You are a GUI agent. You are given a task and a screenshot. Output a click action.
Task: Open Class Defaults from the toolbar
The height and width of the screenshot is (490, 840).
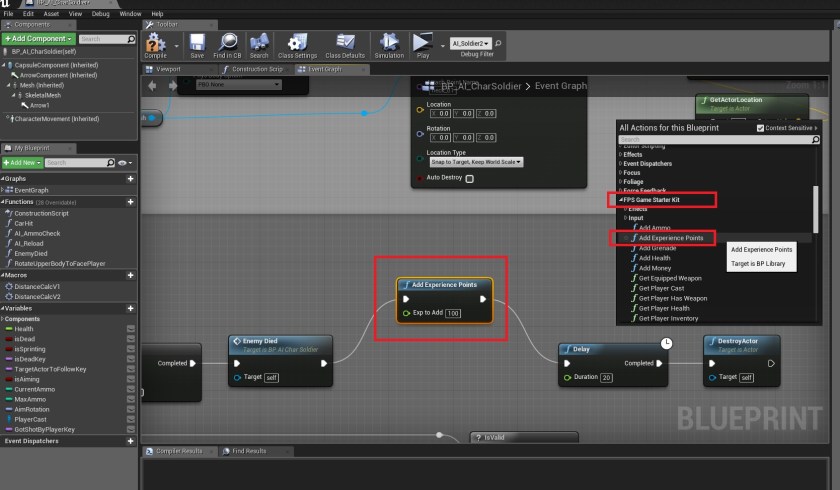[345, 45]
